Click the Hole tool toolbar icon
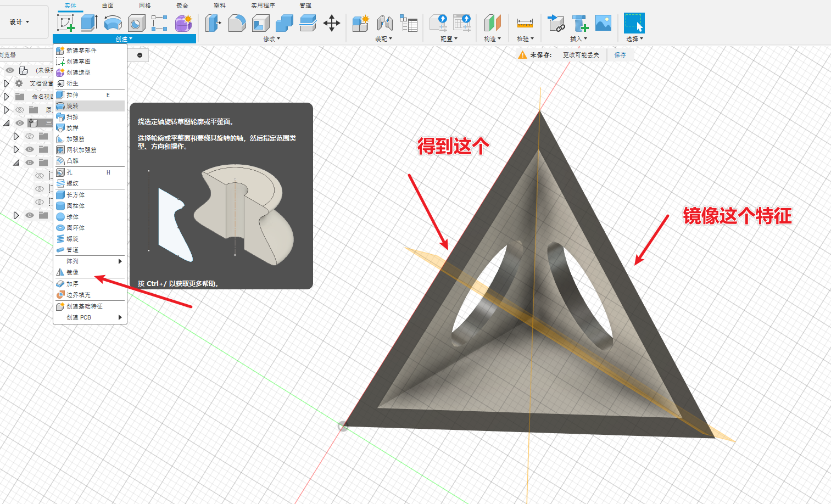Screen dimensions: 831x504 click(x=136, y=23)
